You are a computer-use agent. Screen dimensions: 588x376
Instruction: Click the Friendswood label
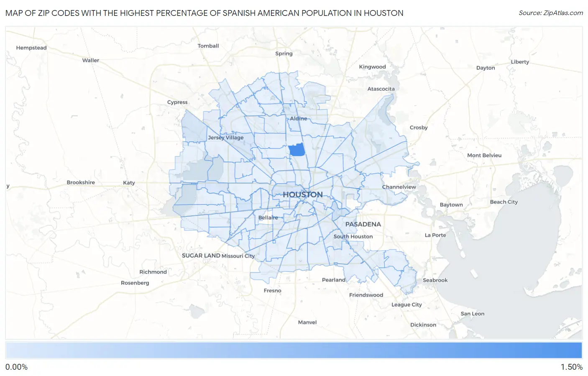point(366,295)
